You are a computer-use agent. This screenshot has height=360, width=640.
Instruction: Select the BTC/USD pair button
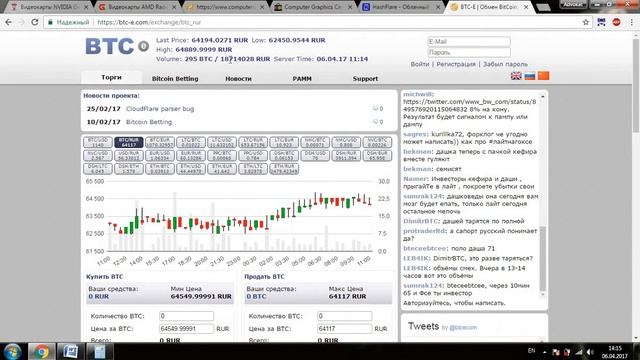tap(98, 142)
